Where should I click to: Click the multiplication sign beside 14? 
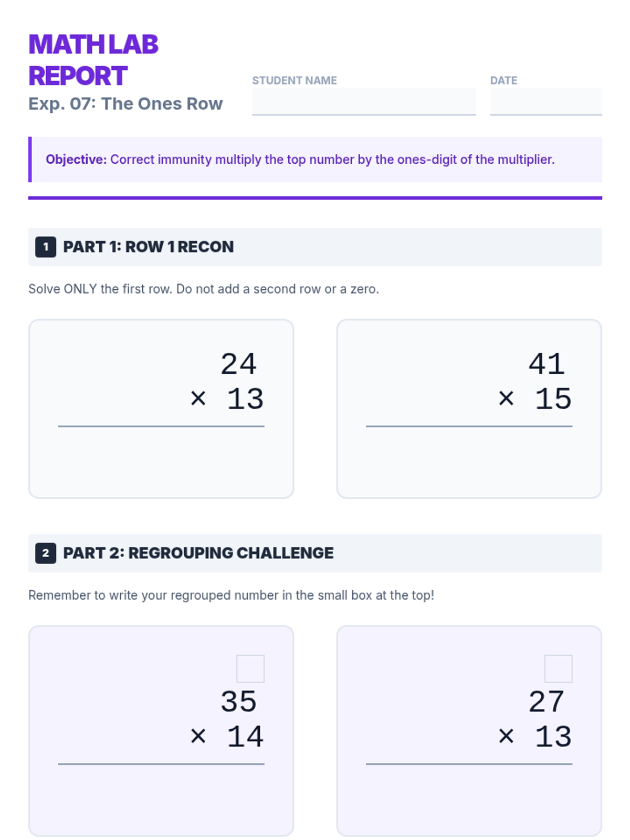[x=198, y=736]
